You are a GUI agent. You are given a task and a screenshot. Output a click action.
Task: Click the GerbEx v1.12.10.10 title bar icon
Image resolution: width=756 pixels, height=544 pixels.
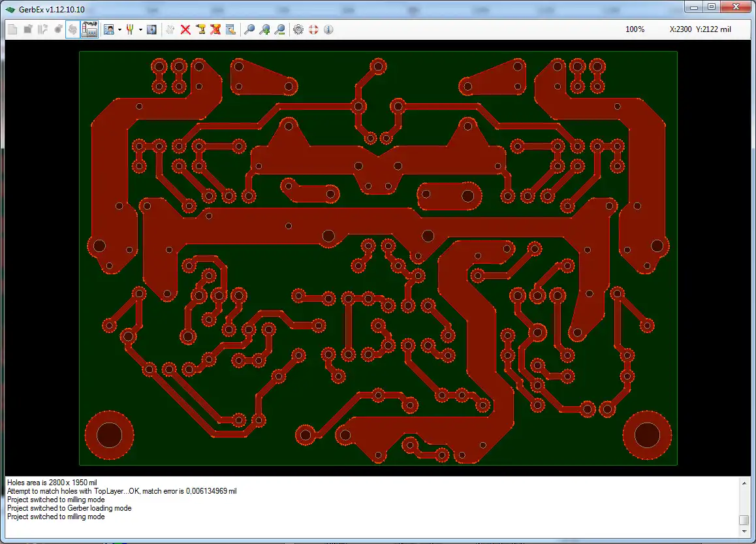pos(10,9)
